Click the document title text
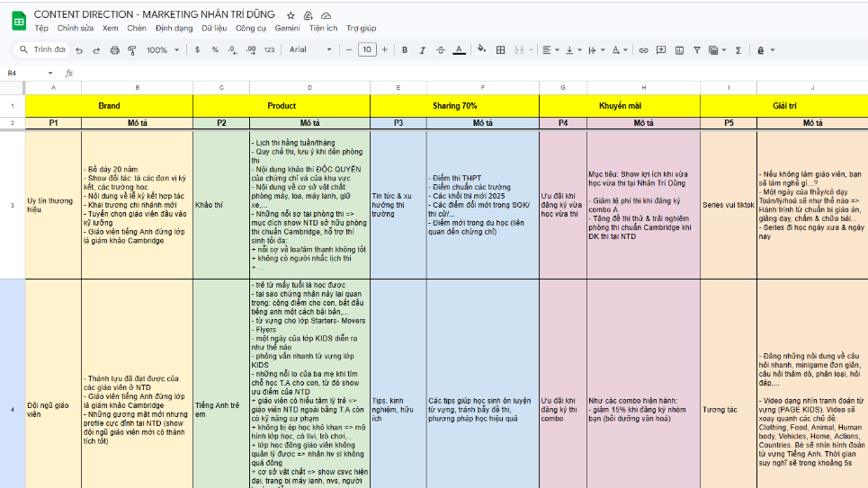This screenshot has width=868, height=488. click(155, 14)
